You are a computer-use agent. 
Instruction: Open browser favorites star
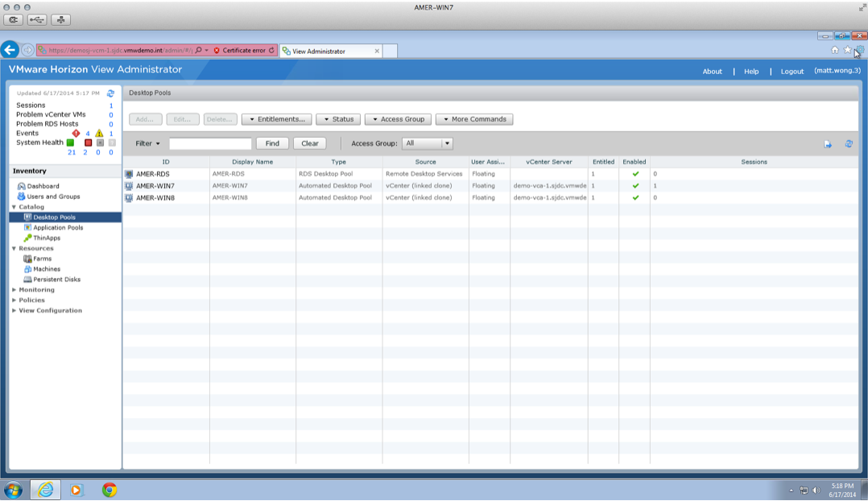[x=847, y=50]
